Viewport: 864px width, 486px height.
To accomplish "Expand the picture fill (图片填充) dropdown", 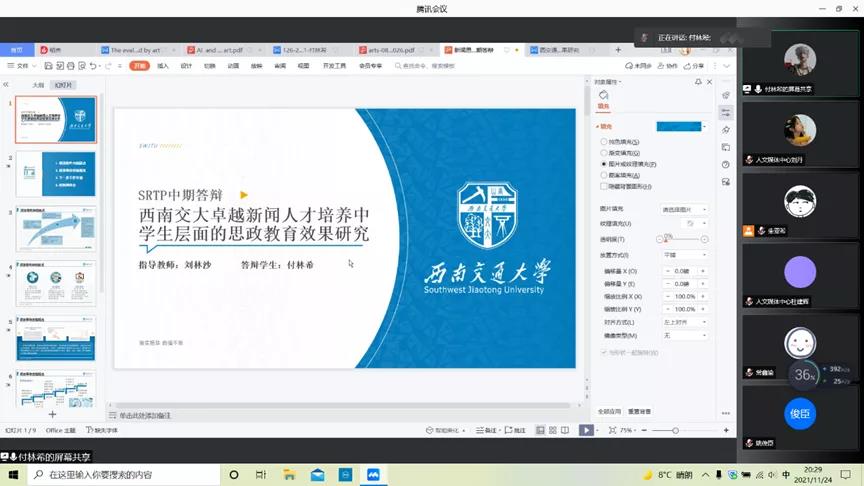I will point(684,209).
